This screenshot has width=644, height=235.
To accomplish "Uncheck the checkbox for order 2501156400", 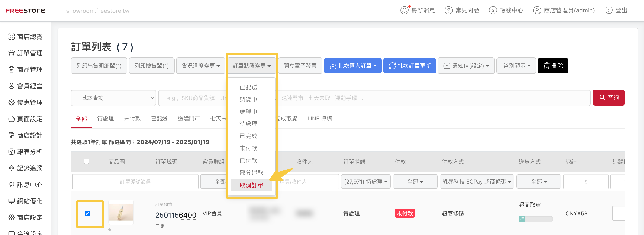I will [x=87, y=213].
